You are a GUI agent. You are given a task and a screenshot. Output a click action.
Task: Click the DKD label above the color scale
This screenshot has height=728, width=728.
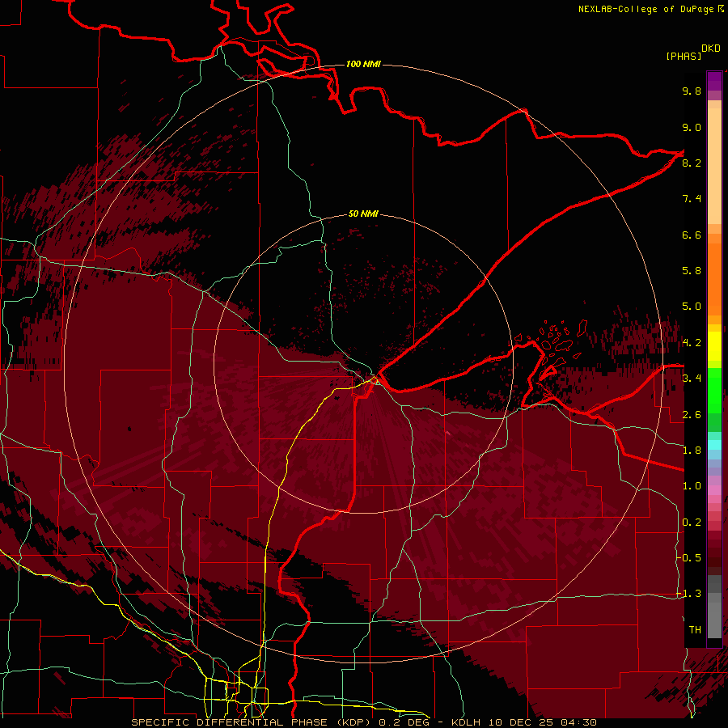(x=711, y=49)
